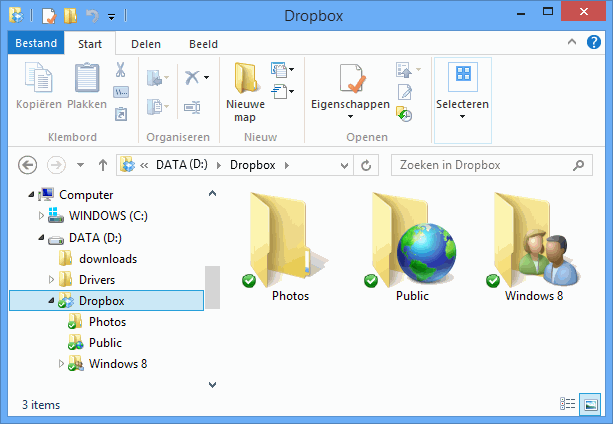Click the scissors cut icon

pos(120,70)
